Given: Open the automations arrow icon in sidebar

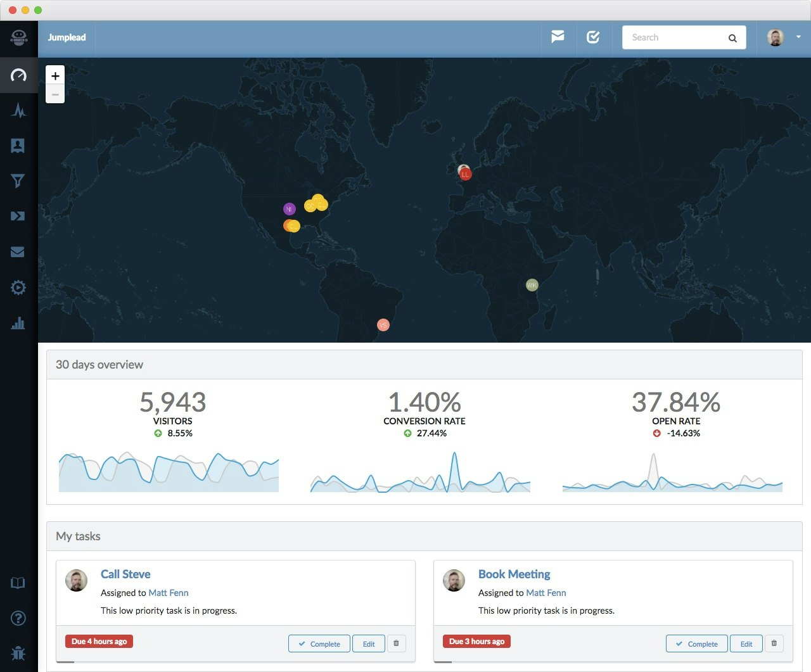Looking at the screenshot, I should [x=18, y=216].
